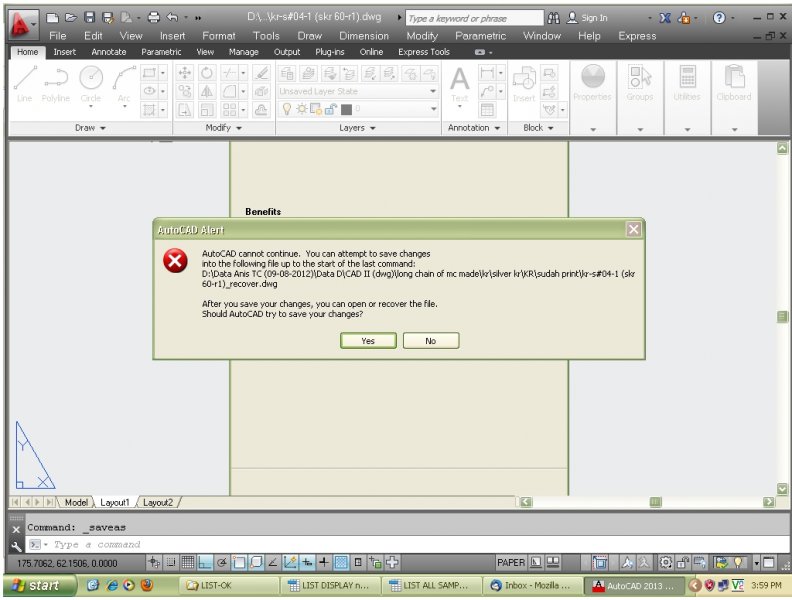Screen dimensions: 792x600
Task: Click the Move tool in Modify panel
Action: click(x=184, y=73)
